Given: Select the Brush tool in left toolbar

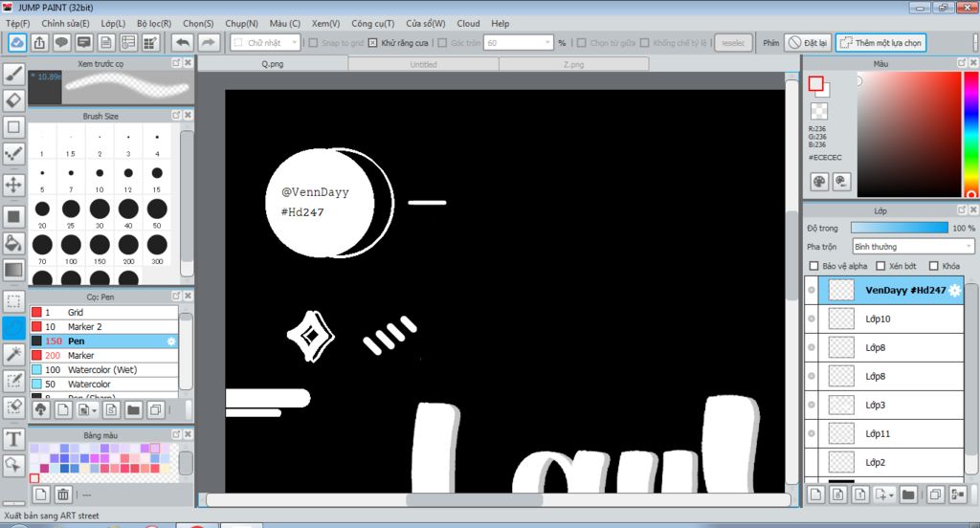Looking at the screenshot, I should 13,75.
